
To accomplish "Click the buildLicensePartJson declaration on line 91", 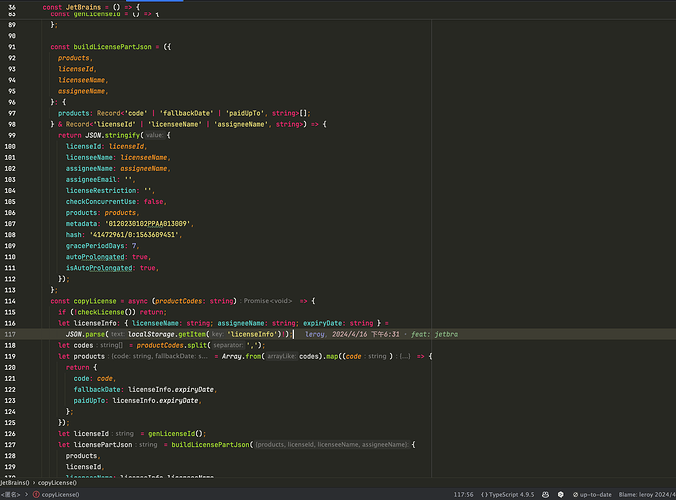I will coord(113,47).
